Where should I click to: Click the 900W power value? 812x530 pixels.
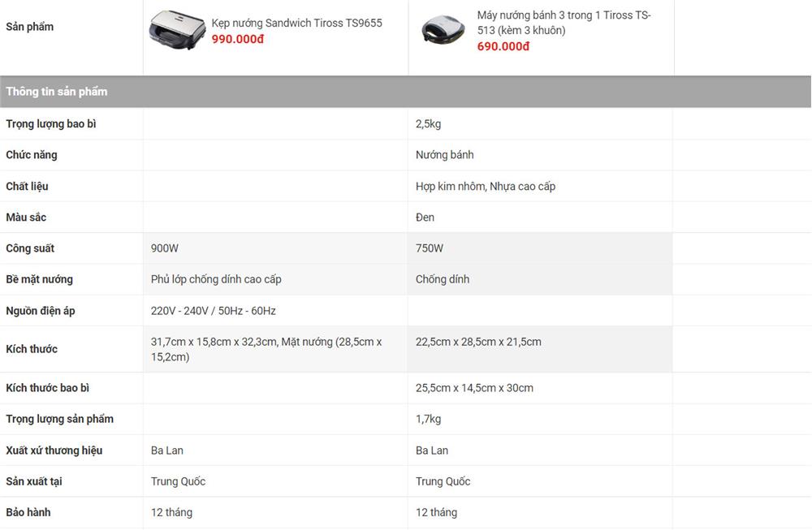[164, 248]
